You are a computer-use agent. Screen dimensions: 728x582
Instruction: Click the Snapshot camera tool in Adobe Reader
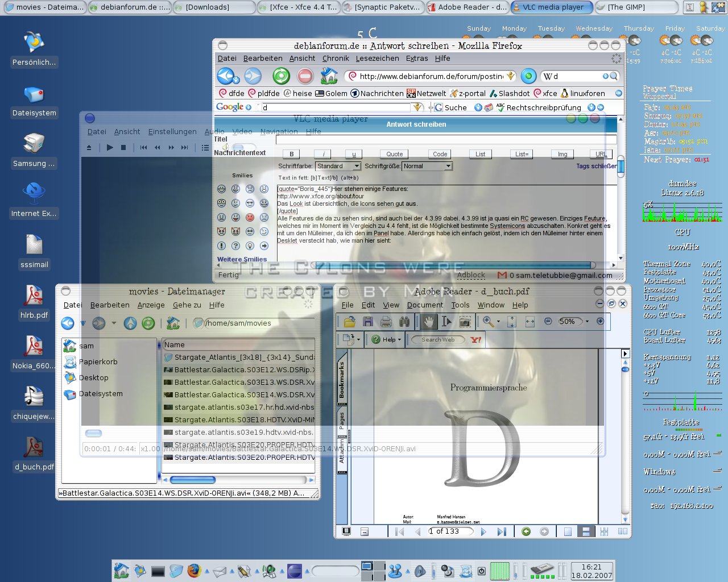click(x=465, y=322)
